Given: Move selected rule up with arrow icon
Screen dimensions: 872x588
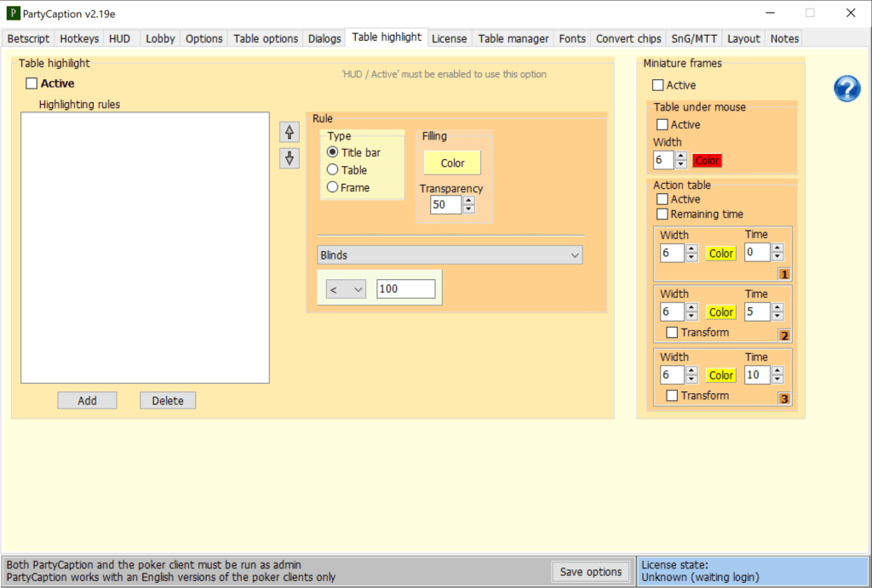Looking at the screenshot, I should (290, 132).
